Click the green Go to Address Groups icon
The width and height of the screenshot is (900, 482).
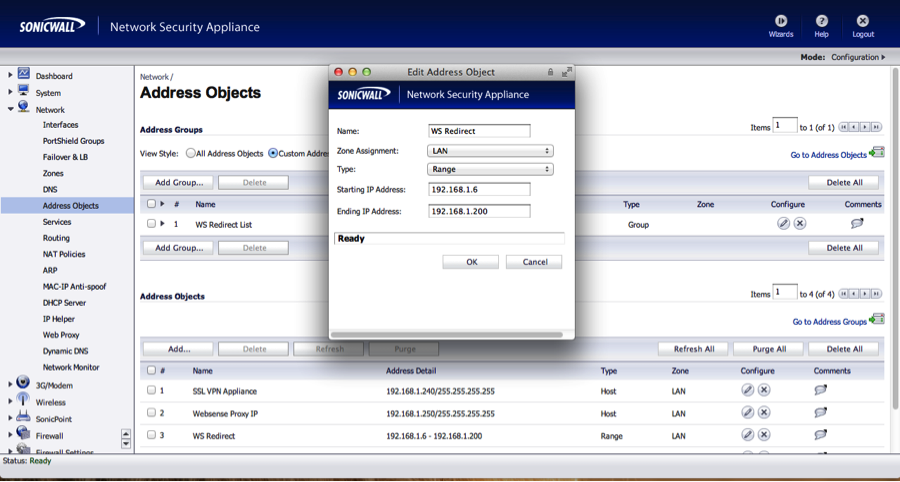876,320
